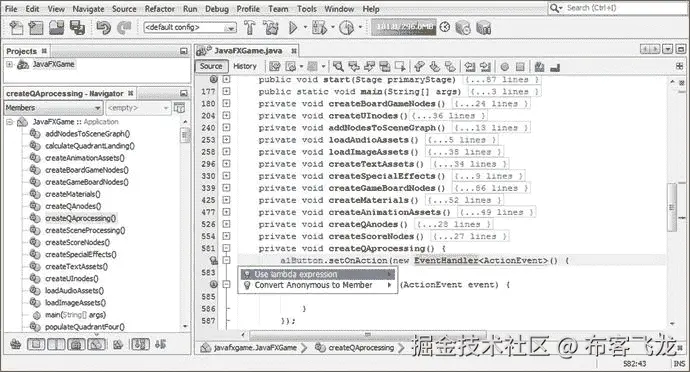Choose Convert Anonymous to Member hint
690x372 pixels.
point(318,285)
